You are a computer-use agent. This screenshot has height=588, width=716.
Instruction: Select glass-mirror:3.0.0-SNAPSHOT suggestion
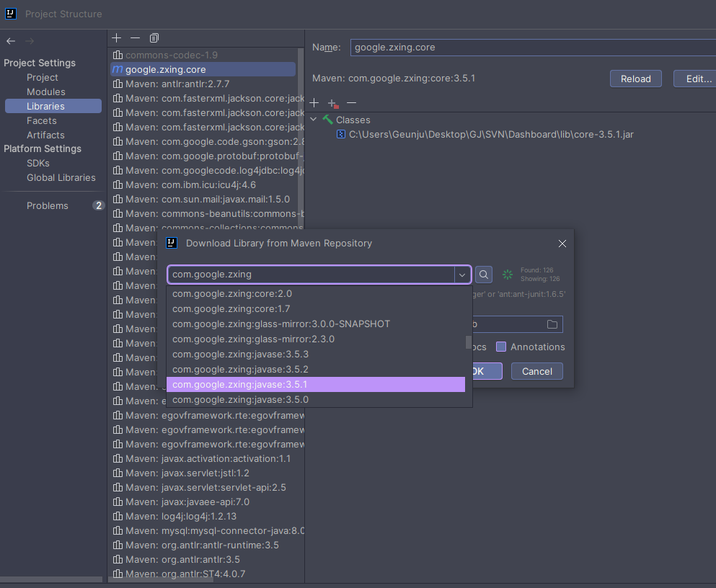[316, 324]
